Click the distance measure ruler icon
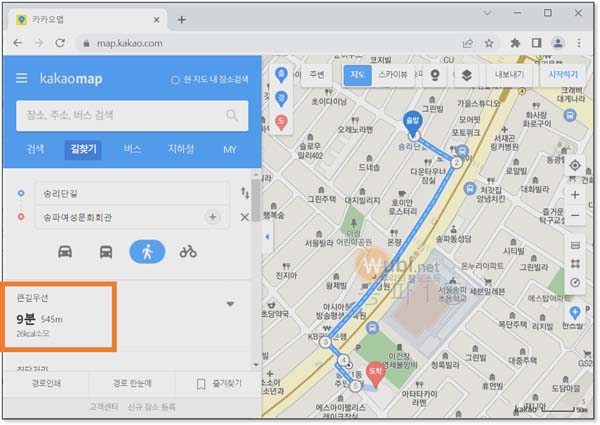The image size is (600, 425). (x=575, y=246)
